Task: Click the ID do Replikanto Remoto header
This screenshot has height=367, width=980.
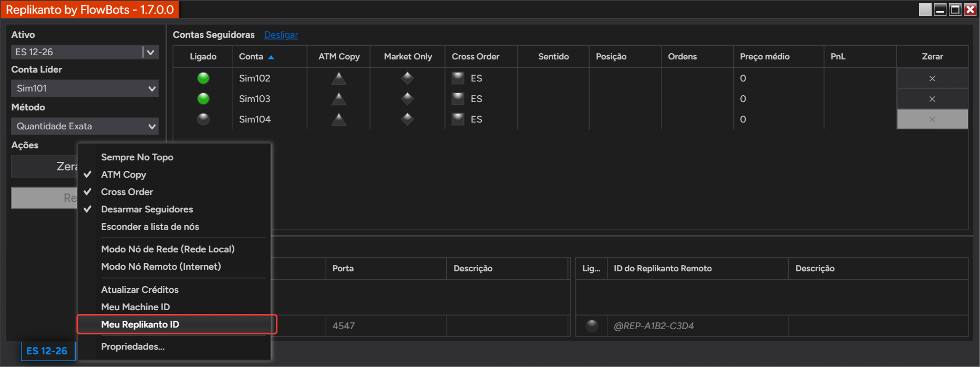Action: 697,268
